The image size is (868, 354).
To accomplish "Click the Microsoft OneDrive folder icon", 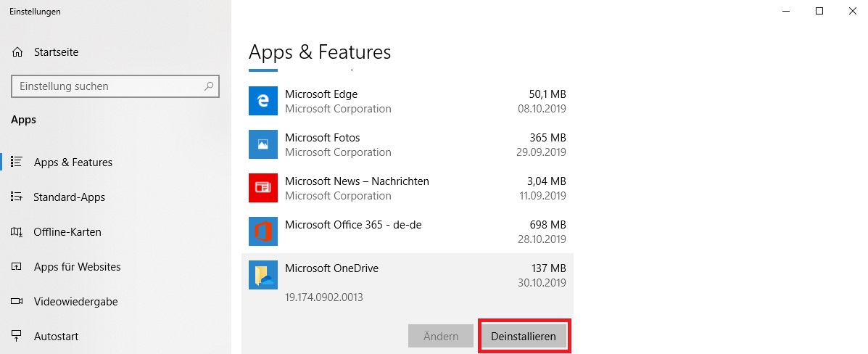I will point(263,275).
